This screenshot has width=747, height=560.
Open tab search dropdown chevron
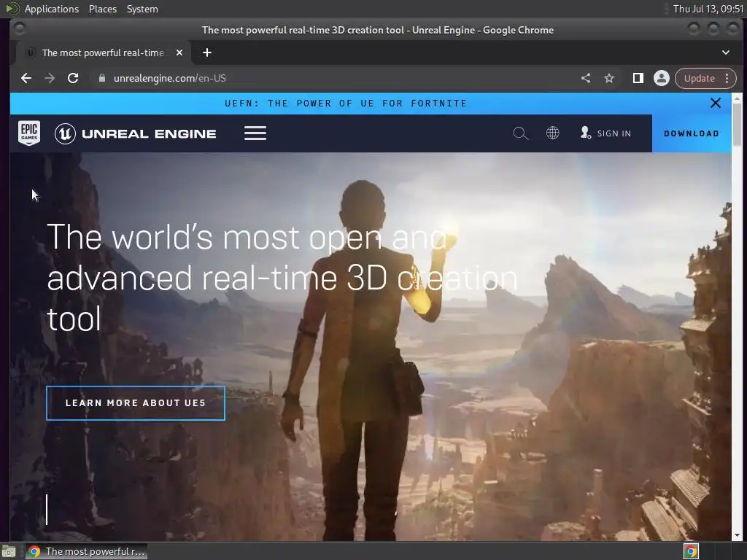[x=726, y=52]
